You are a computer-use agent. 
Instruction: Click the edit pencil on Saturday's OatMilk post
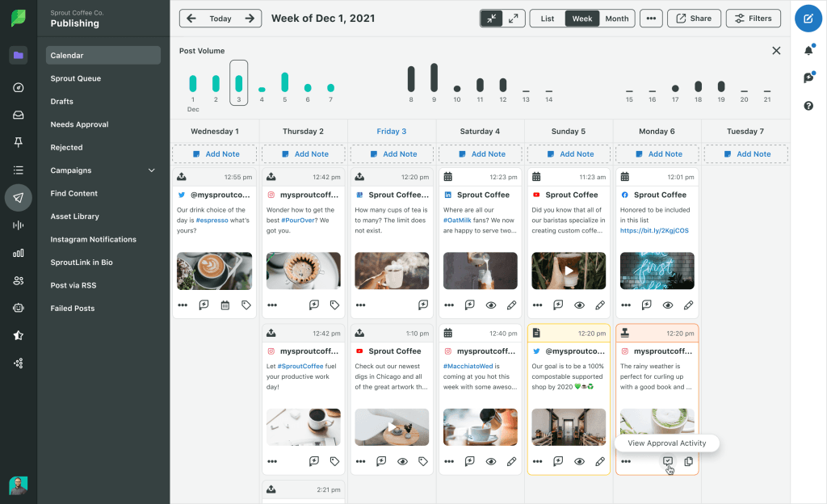[511, 305]
